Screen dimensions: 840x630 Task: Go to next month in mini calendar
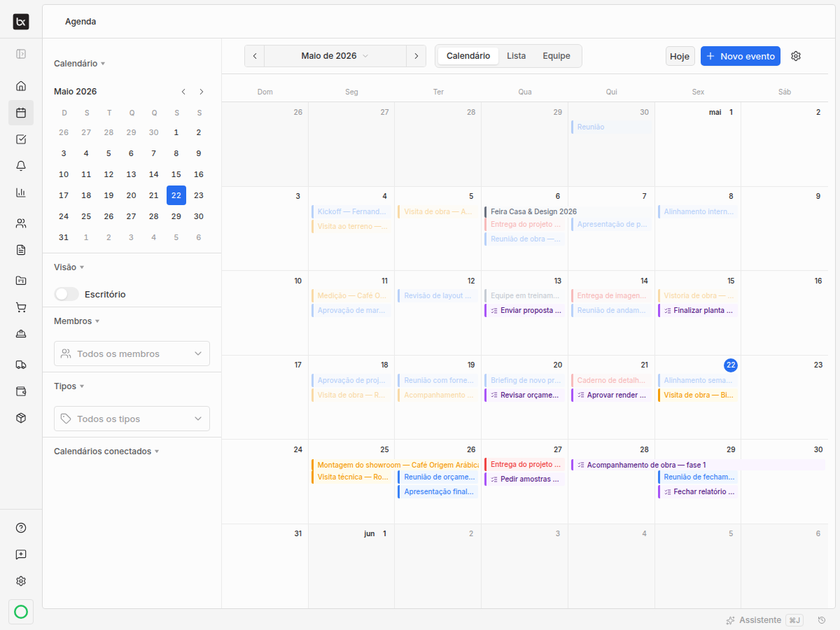202,92
